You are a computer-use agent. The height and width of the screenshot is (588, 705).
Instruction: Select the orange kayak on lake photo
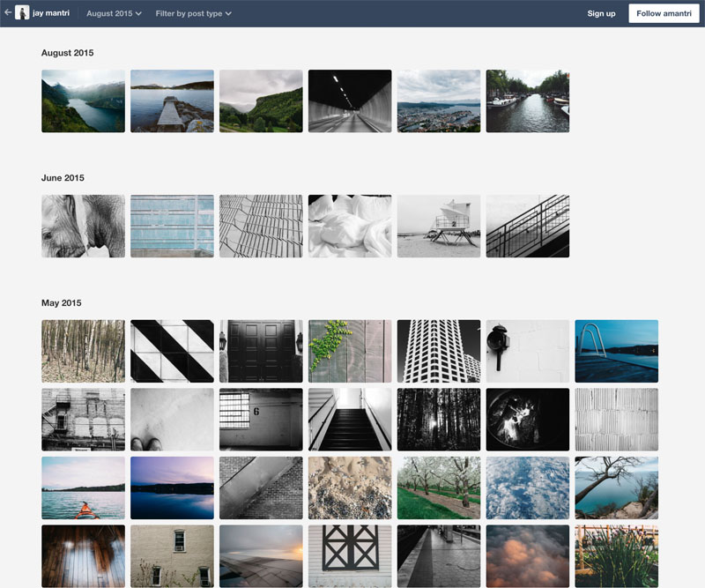83,488
